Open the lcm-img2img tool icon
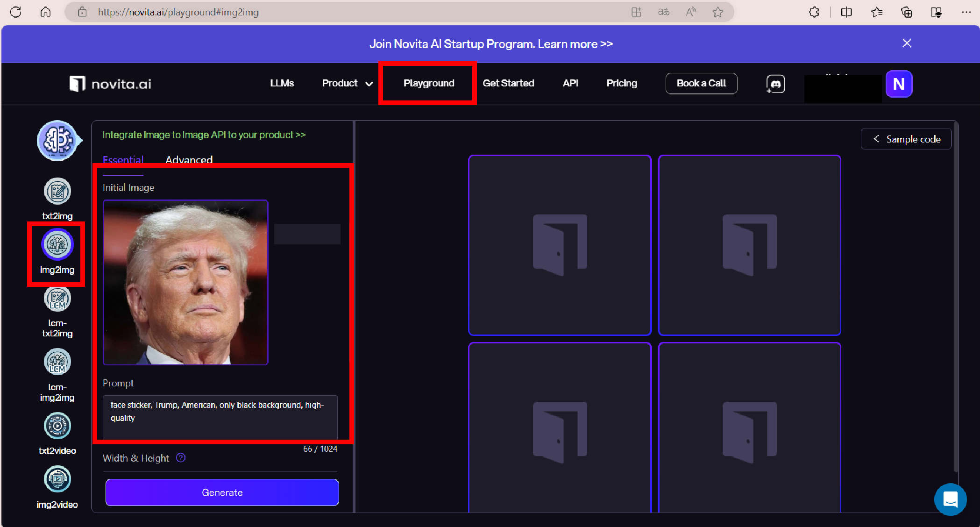 (x=57, y=362)
